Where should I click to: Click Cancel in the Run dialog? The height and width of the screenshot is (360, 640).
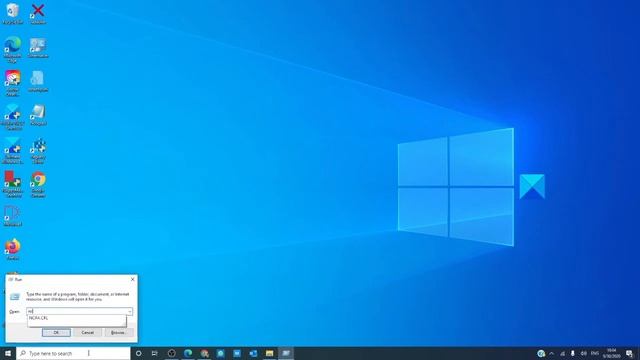87,333
